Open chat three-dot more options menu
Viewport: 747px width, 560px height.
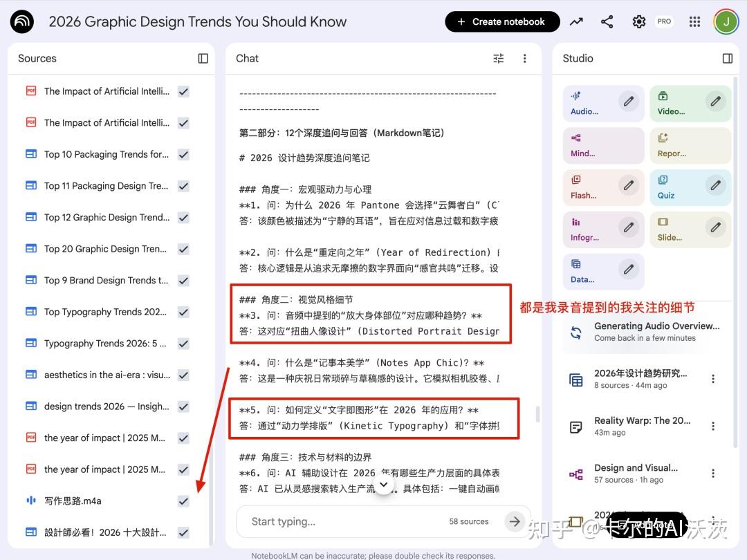[525, 59]
